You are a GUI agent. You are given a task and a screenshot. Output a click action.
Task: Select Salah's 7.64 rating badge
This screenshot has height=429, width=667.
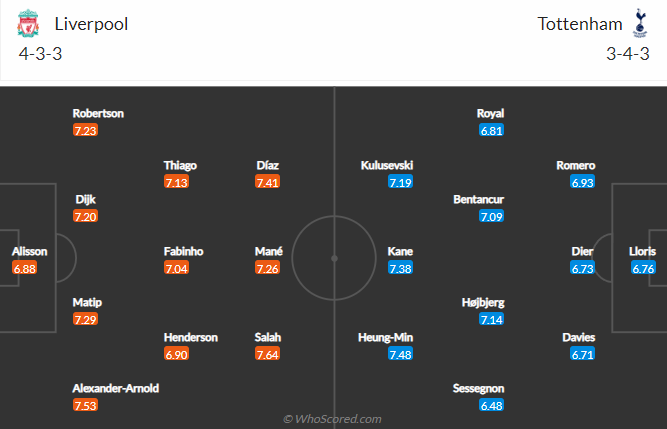(x=267, y=354)
